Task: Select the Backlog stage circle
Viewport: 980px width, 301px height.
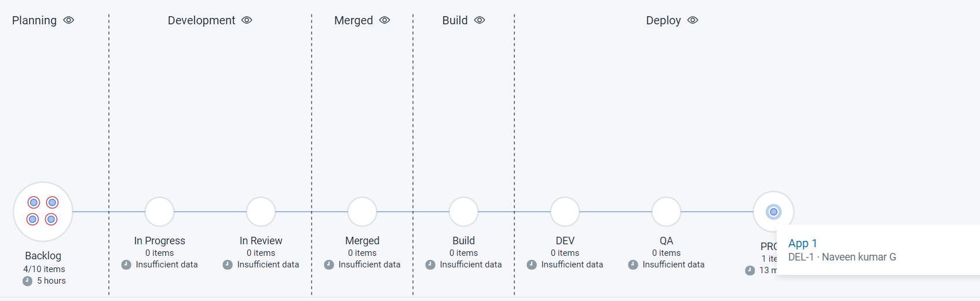Action: coord(43,212)
